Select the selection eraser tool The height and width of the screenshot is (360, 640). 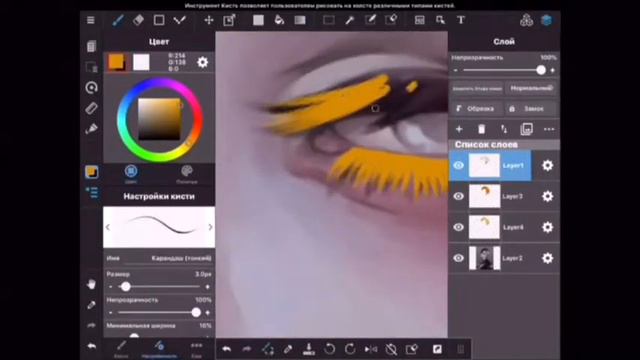pyautogui.click(x=391, y=20)
